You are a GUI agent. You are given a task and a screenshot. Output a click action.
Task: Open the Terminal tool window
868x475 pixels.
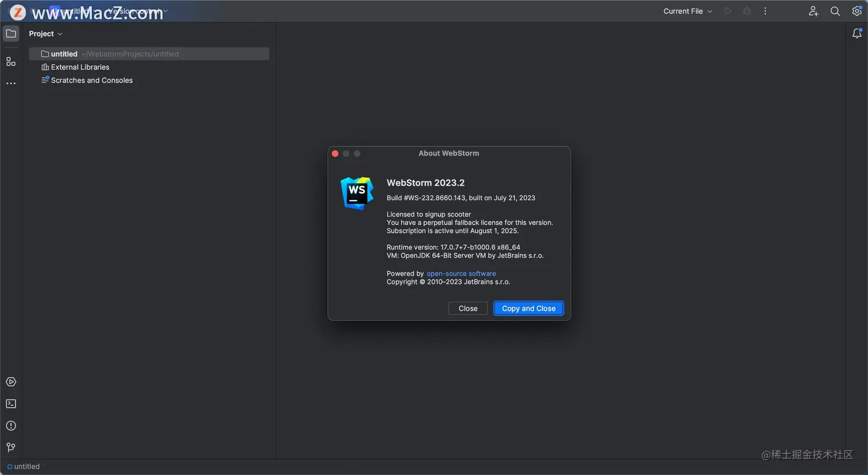tap(11, 404)
